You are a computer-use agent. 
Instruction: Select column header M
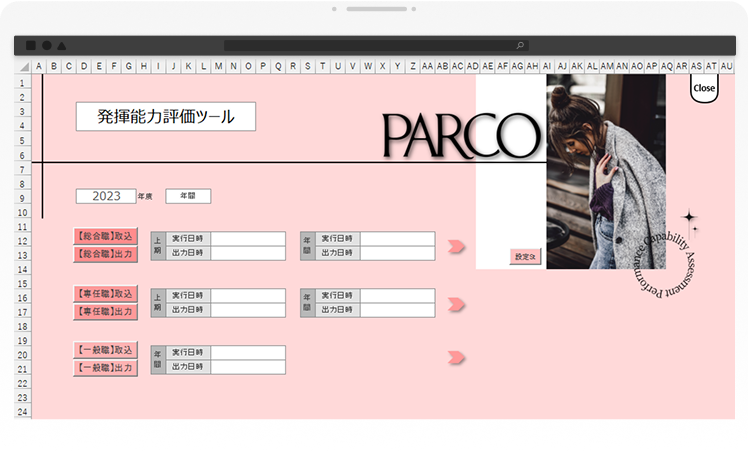218,67
